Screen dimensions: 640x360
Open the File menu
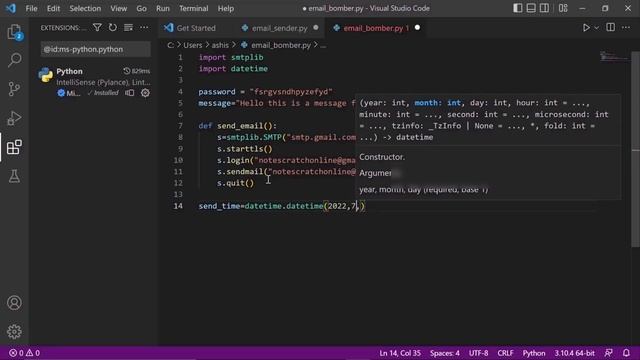(x=31, y=8)
